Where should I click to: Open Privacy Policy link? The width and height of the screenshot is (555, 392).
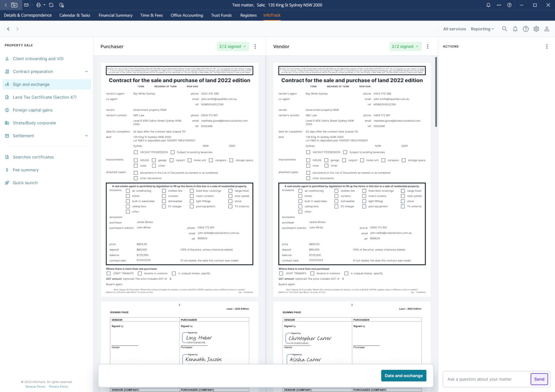(58, 386)
